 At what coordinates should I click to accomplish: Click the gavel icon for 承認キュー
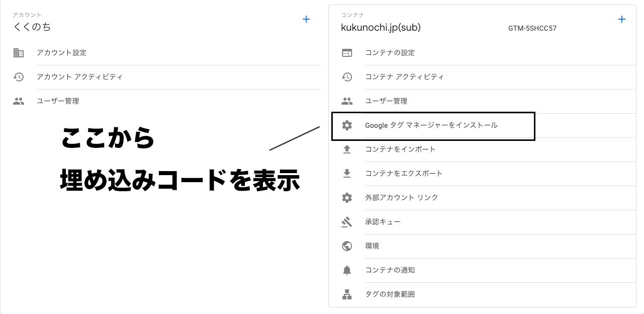(x=347, y=222)
